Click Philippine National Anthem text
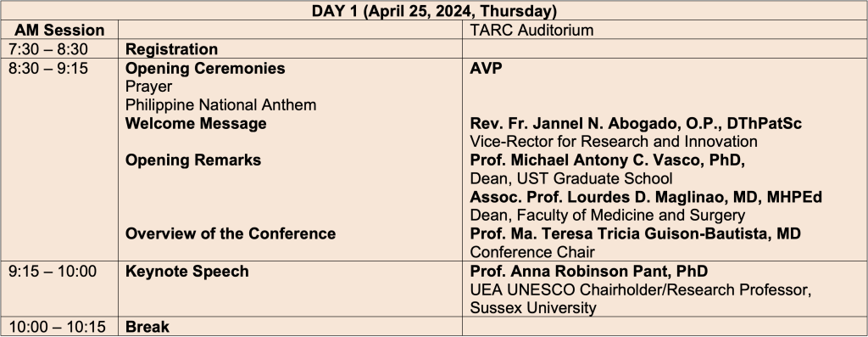 pyautogui.click(x=221, y=104)
